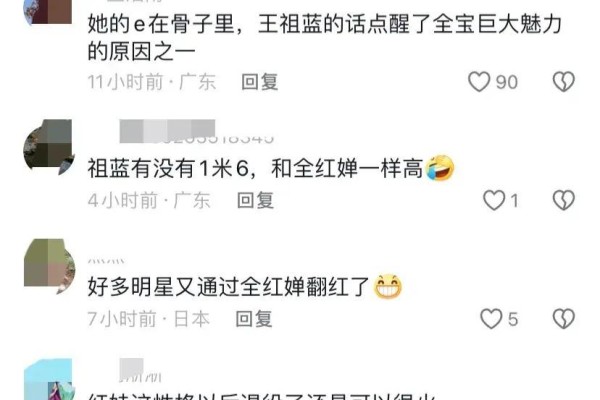Open username above 好多明星又通过全红婵翻红了

pos(106,261)
